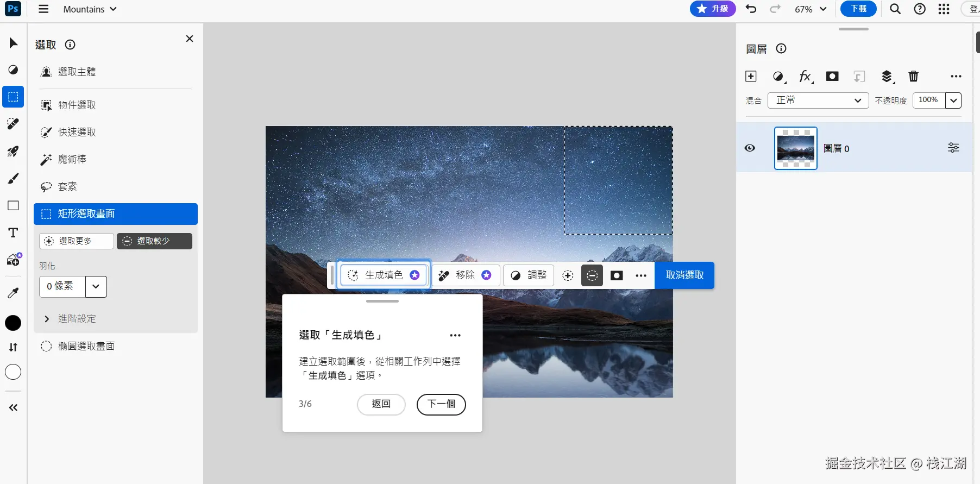Screen dimensions: 980x484
Task: Toggle visibility of 圖層 0
Action: pos(750,148)
